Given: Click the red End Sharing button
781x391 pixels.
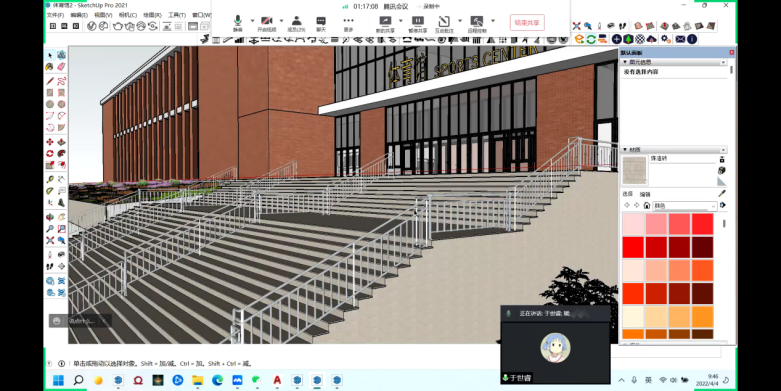Looking at the screenshot, I should tap(527, 22).
